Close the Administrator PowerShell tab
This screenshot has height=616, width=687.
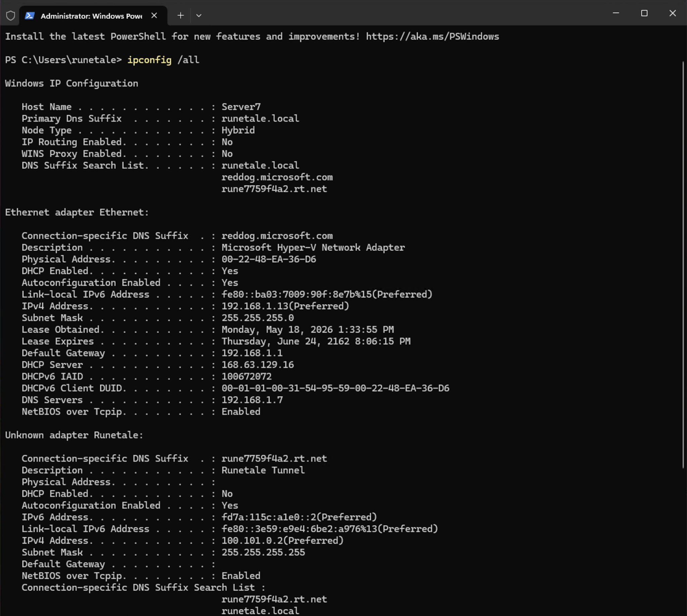point(154,15)
